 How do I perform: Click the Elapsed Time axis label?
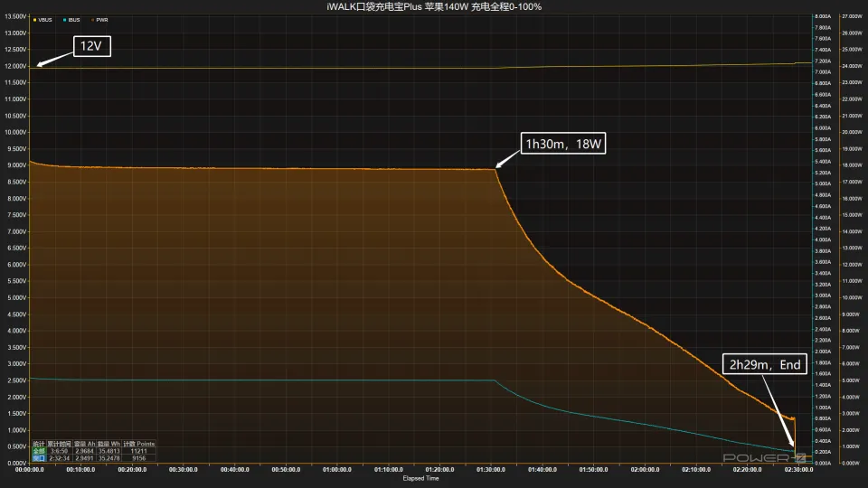pyautogui.click(x=420, y=478)
